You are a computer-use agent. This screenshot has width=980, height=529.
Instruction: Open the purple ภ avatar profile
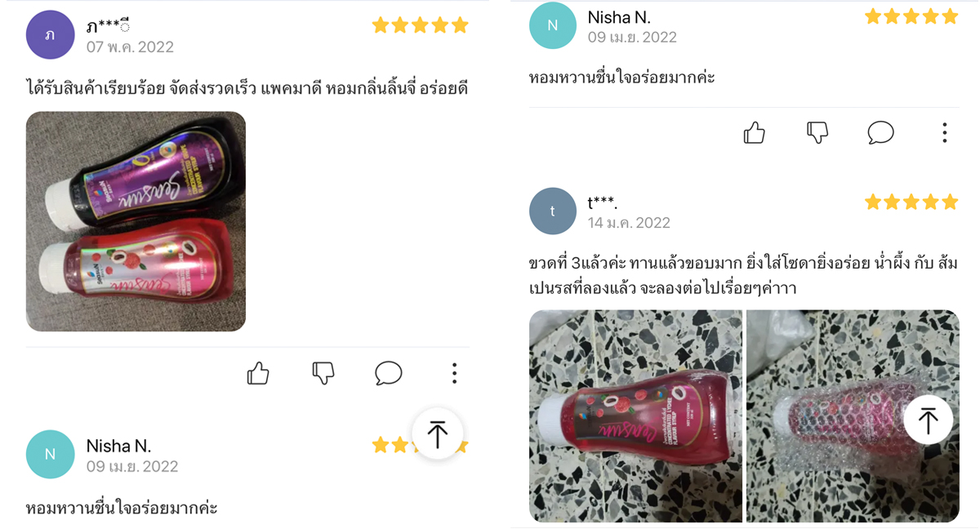click(51, 34)
